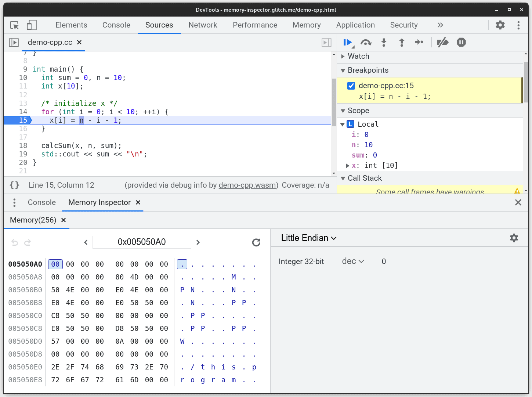This screenshot has height=397, width=532.
Task: Enable pause on exceptions
Action: click(x=461, y=42)
